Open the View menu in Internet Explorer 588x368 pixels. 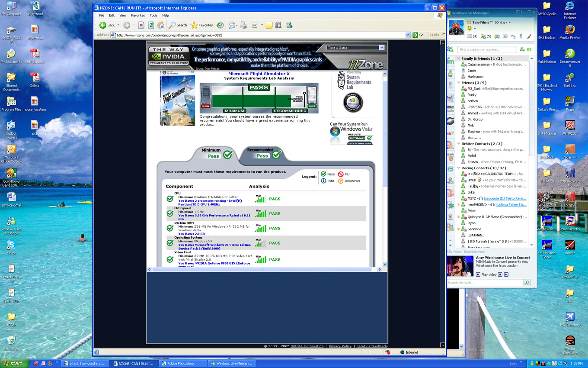point(123,15)
